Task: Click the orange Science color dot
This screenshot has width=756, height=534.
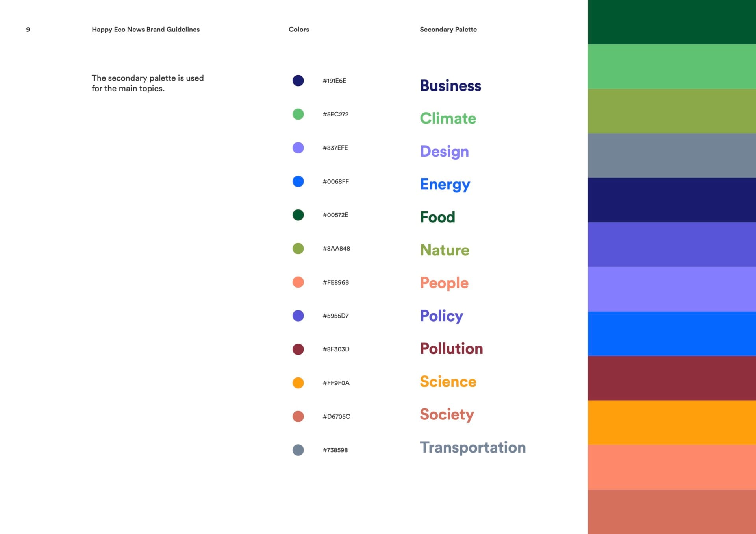Action: click(298, 383)
